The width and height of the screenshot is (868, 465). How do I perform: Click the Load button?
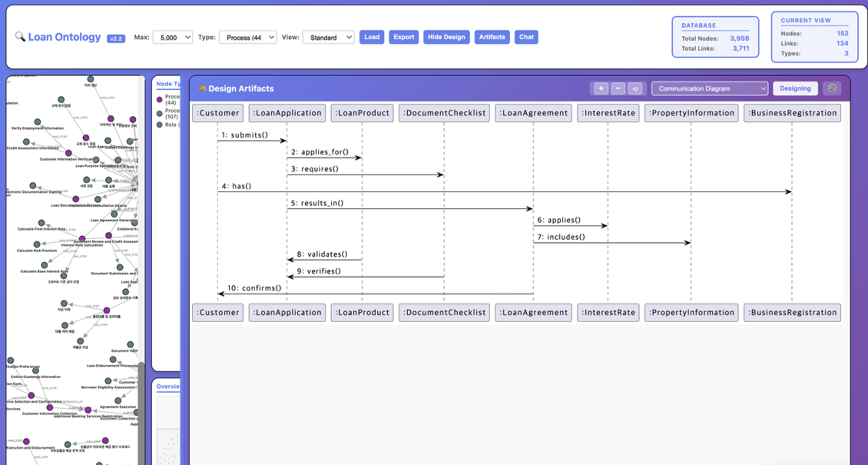[x=372, y=37]
